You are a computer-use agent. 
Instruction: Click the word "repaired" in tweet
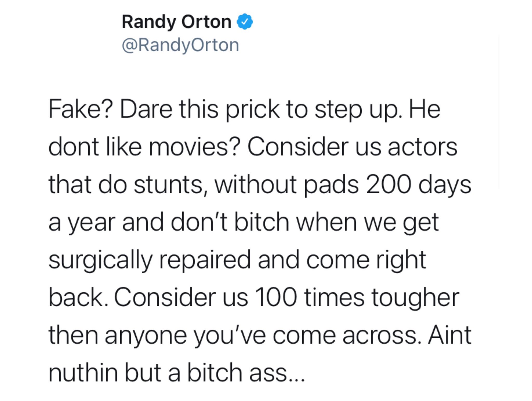pyautogui.click(x=205, y=260)
